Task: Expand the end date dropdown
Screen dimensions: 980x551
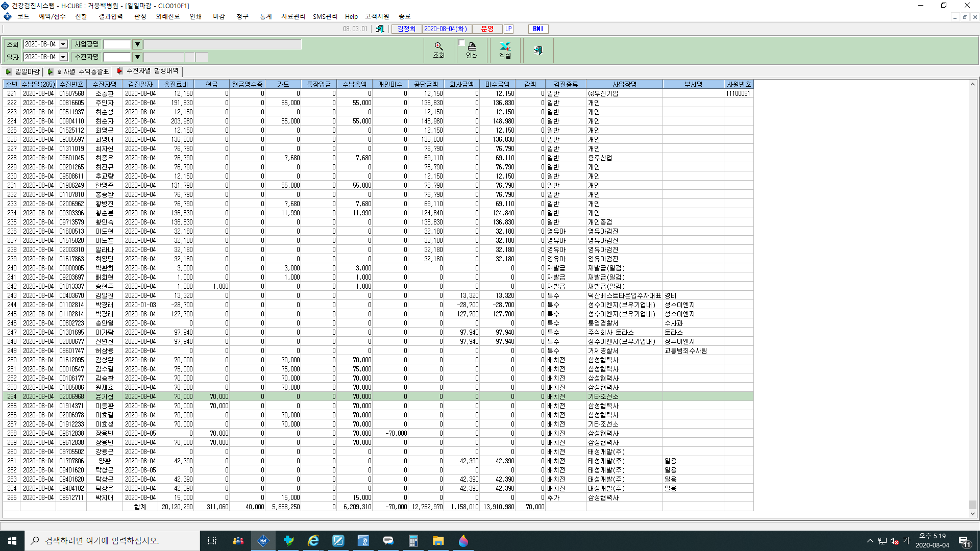Action: pyautogui.click(x=63, y=57)
